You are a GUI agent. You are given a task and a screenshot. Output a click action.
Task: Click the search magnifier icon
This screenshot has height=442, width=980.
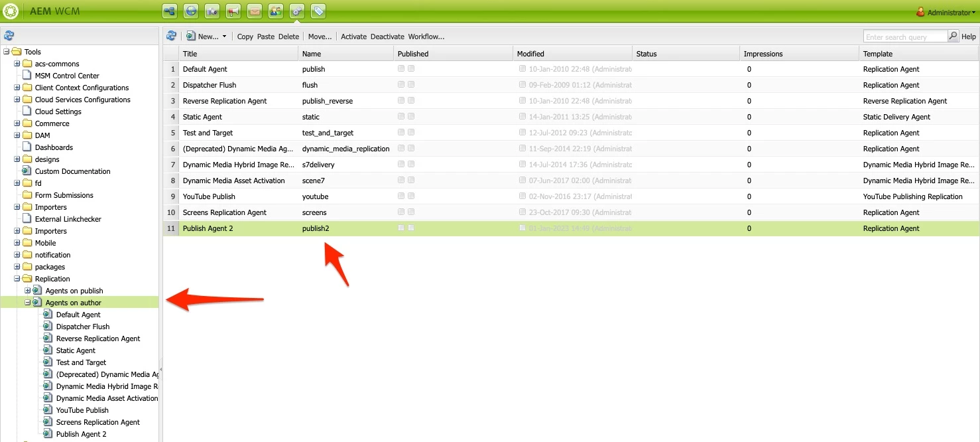pyautogui.click(x=953, y=36)
